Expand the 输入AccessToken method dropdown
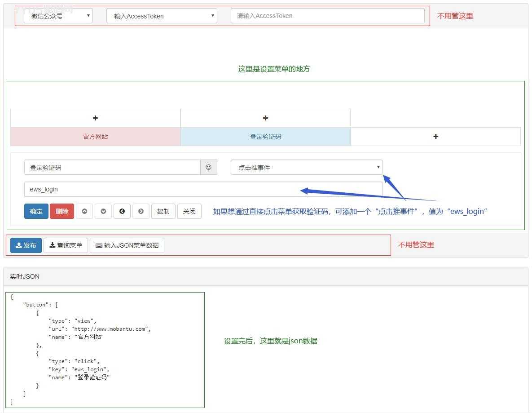The image size is (532, 413). pyautogui.click(x=162, y=16)
